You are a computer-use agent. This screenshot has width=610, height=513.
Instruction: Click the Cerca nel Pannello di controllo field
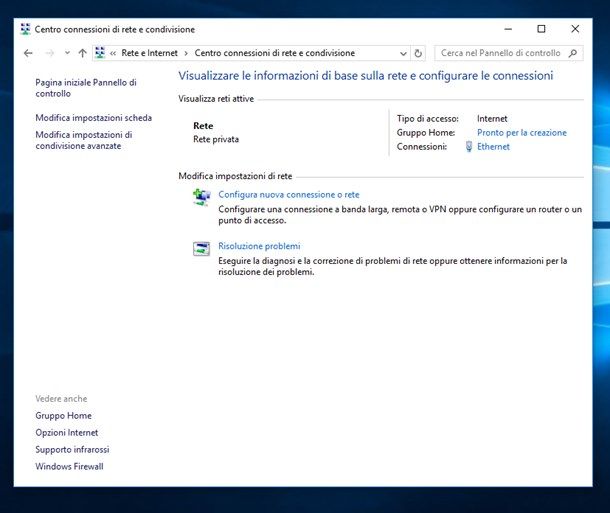click(x=500, y=53)
